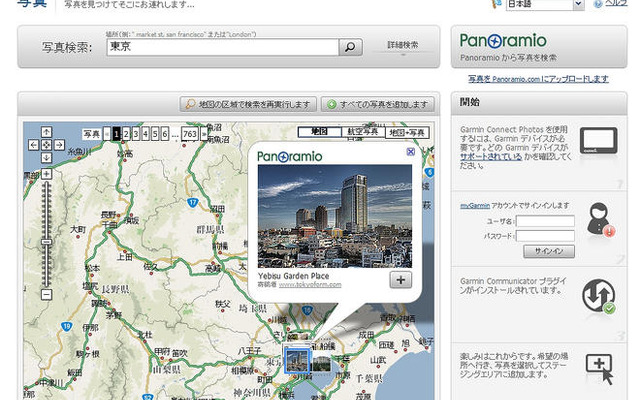The image size is (640, 400).
Task: Click the パスワード input field
Action: click(x=545, y=236)
